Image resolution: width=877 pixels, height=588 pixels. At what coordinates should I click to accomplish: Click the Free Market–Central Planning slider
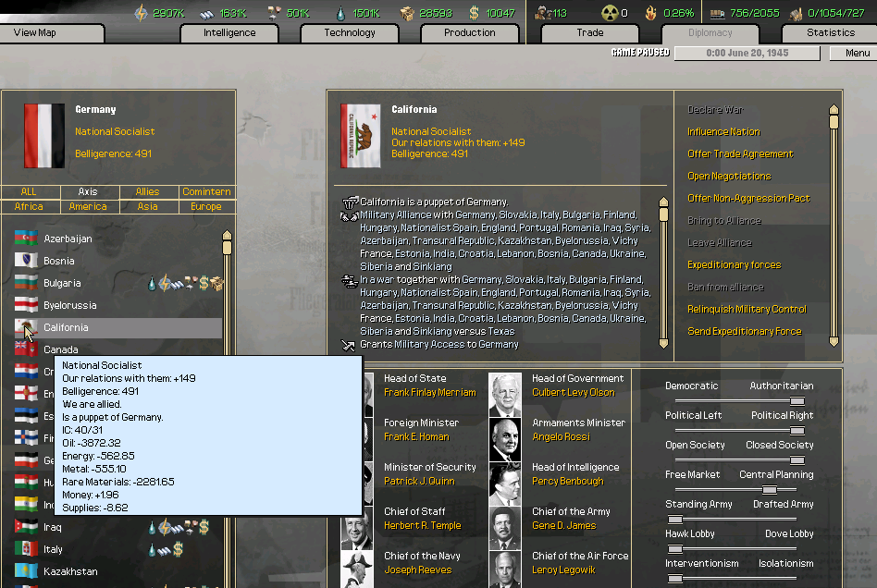[768, 490]
